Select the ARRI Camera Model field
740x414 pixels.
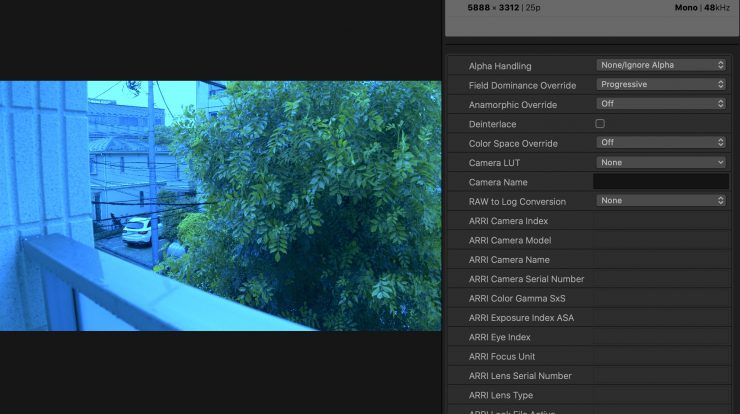661,240
